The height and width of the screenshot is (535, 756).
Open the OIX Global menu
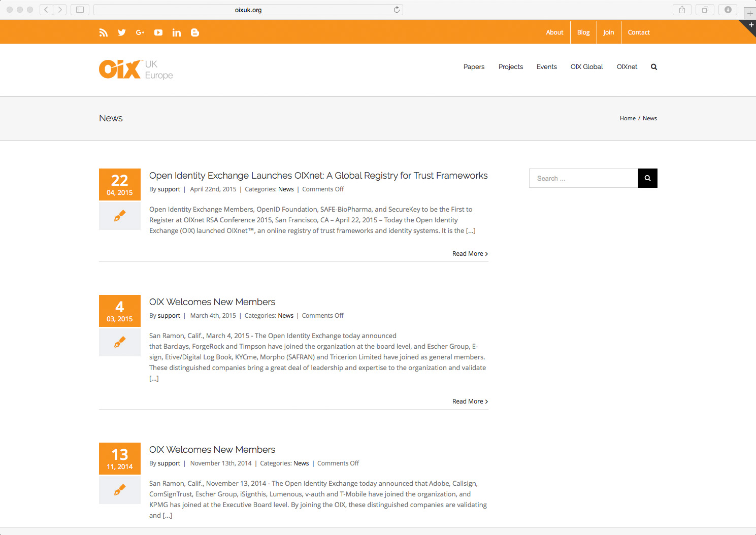[586, 67]
